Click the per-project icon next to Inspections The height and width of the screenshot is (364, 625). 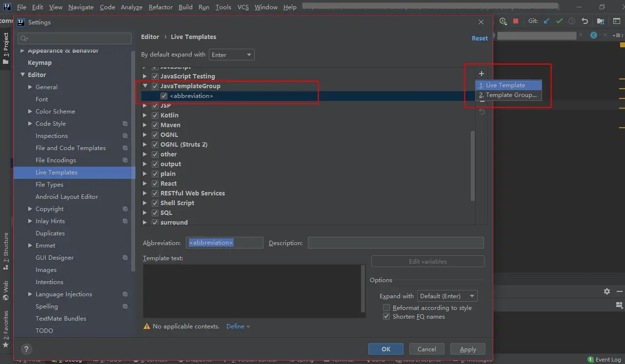click(125, 136)
